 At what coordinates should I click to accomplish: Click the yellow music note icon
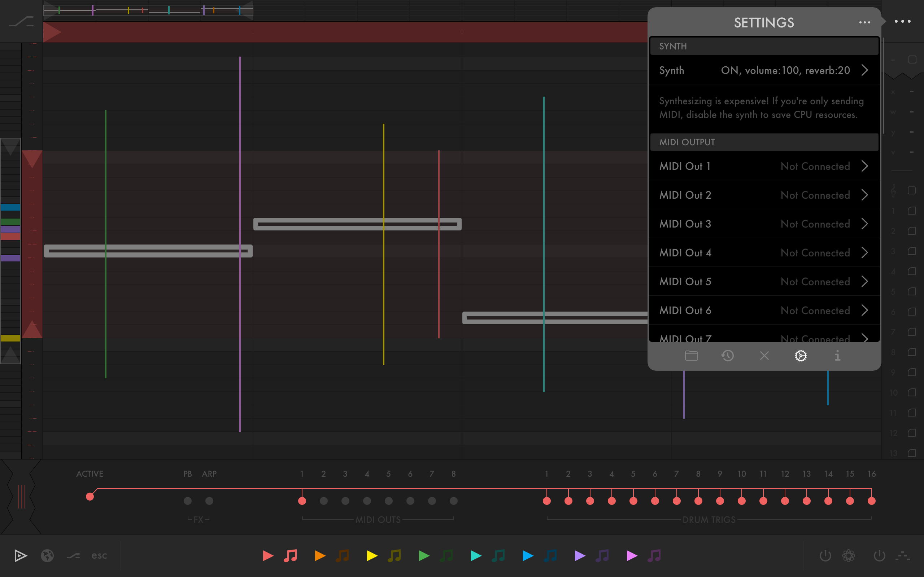(394, 556)
